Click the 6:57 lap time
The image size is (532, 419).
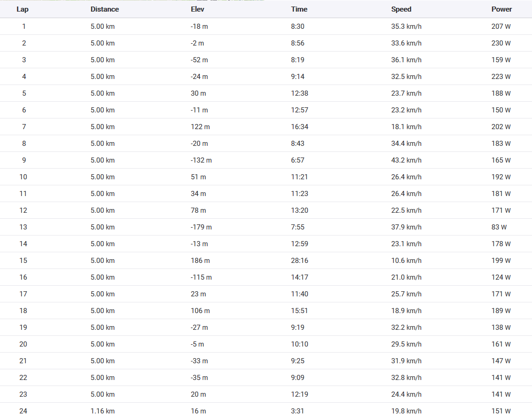pos(298,160)
